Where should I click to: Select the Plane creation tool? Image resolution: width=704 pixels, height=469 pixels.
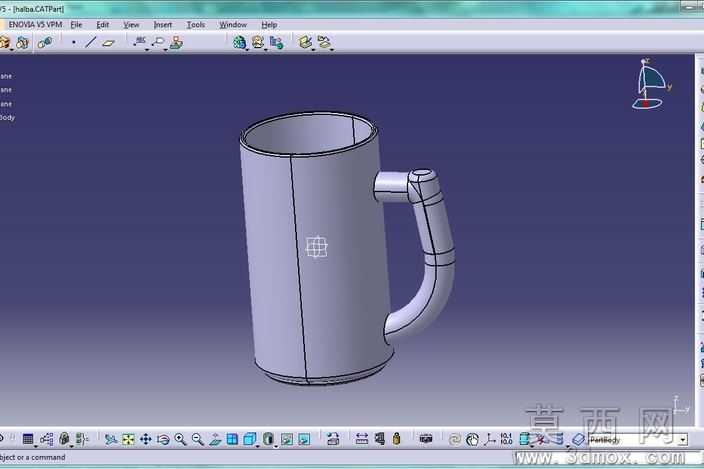pos(109,43)
